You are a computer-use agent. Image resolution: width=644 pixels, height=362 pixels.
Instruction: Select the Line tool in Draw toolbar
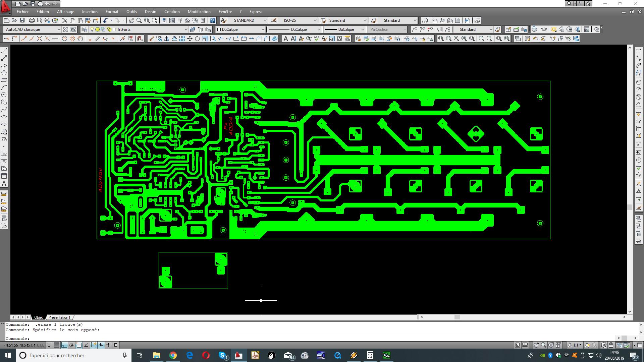(4, 51)
